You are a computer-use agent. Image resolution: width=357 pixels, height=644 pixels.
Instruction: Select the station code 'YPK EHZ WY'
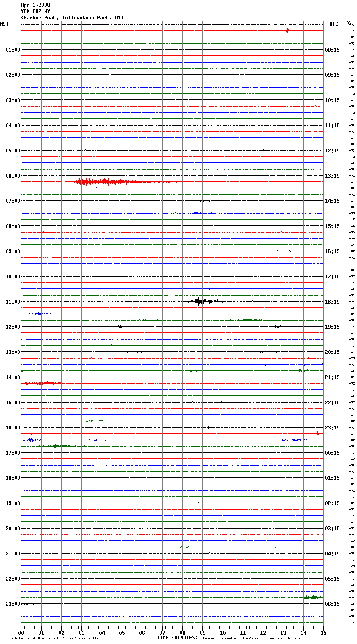[35, 11]
